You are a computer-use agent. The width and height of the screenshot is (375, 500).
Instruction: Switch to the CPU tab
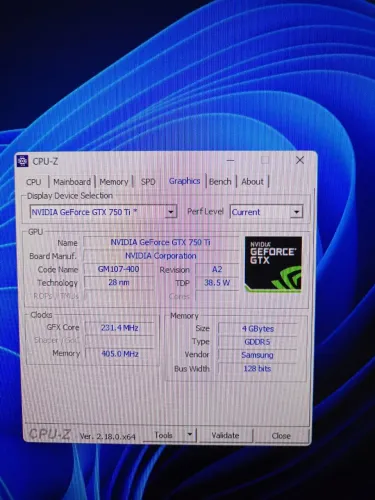[x=34, y=182]
